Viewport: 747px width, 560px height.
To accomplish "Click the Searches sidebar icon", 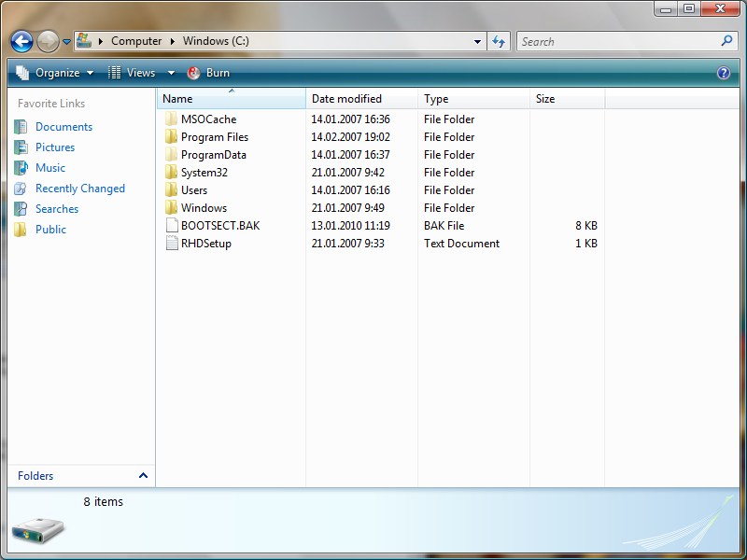I will point(21,208).
